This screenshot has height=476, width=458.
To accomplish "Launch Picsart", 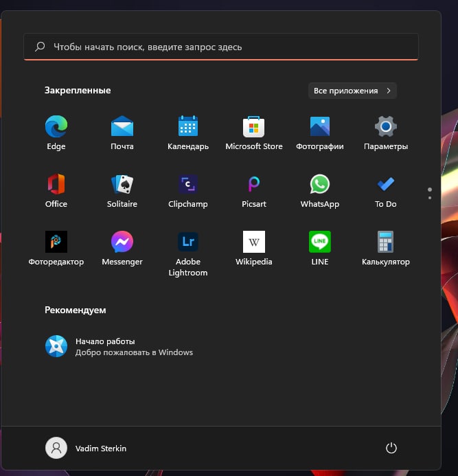I will click(x=254, y=190).
